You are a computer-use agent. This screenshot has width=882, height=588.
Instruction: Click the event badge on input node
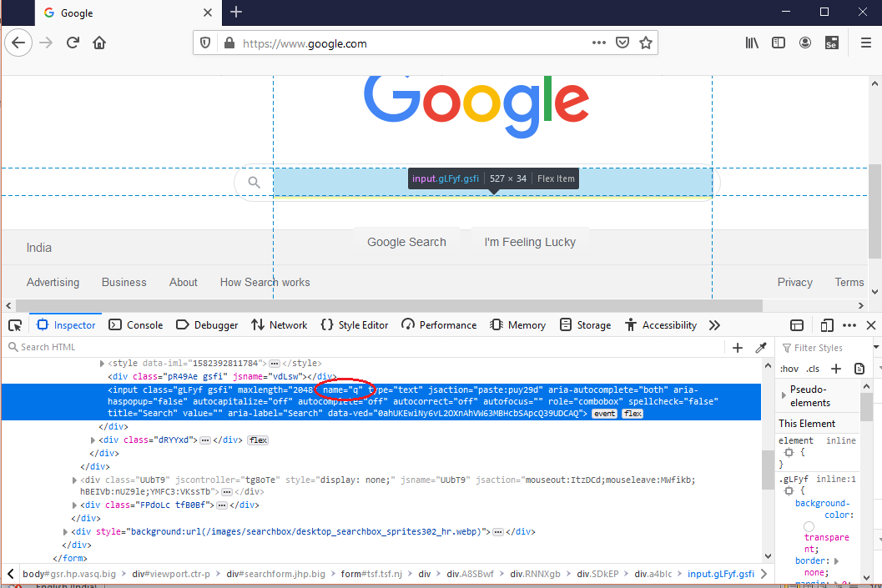605,414
